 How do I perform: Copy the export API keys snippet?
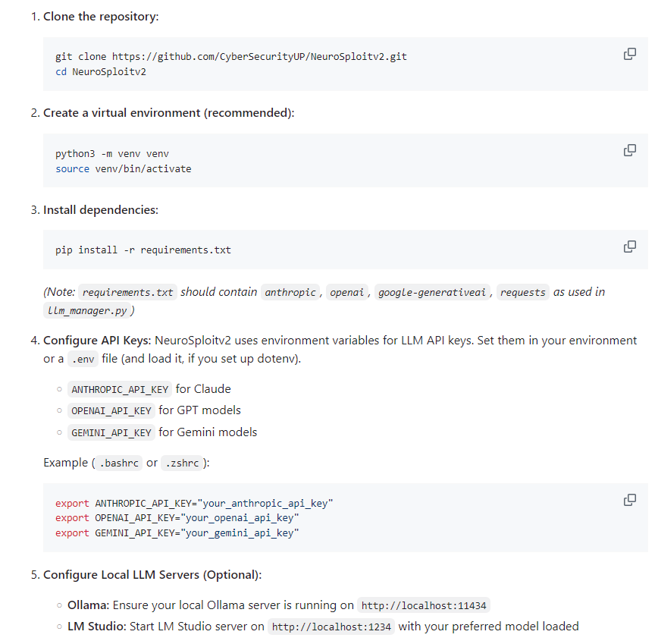pyautogui.click(x=629, y=500)
